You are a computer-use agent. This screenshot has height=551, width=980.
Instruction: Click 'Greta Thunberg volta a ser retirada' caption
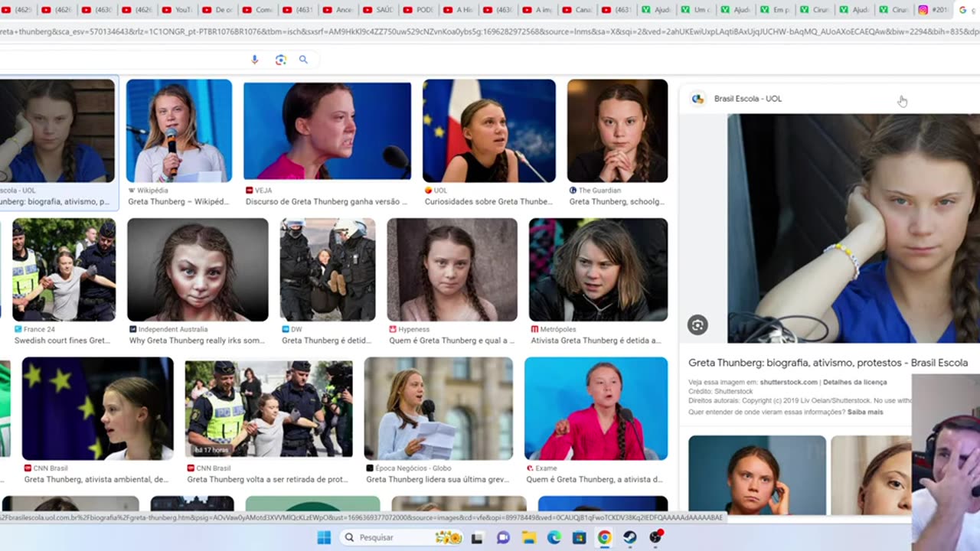click(268, 480)
